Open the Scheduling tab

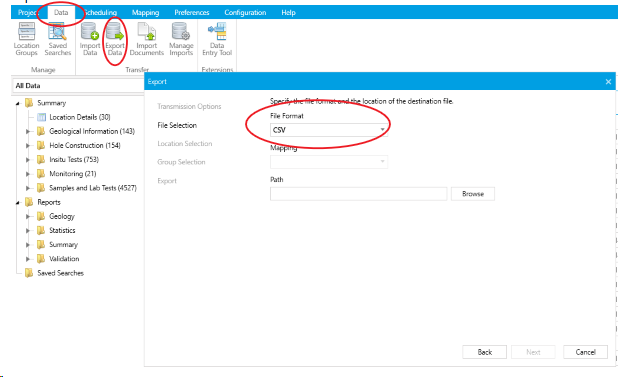click(101, 13)
